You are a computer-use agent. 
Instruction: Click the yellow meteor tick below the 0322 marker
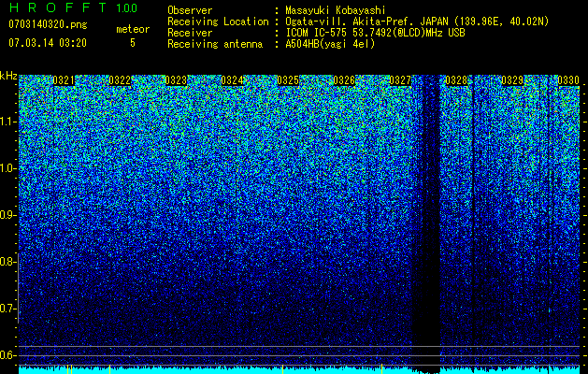point(109,369)
